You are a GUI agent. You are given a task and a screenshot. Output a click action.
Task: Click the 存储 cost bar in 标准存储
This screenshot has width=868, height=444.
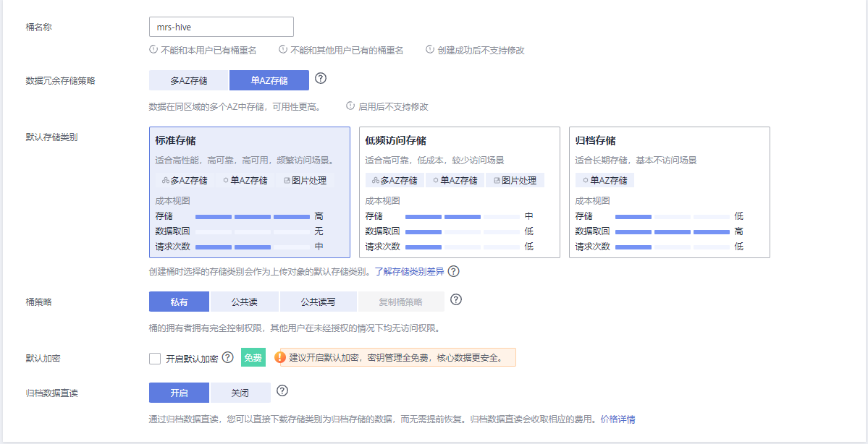coord(253,215)
